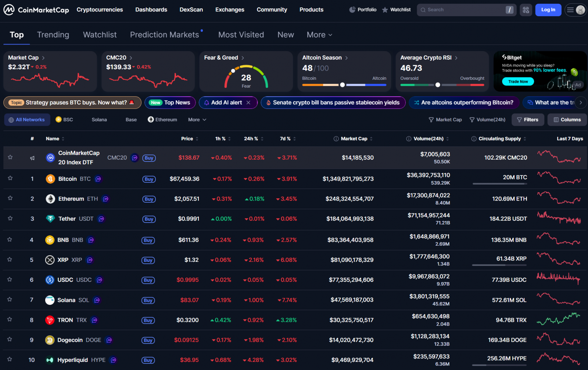The width and height of the screenshot is (588, 370).
Task: Open the Filters funnel button
Action: (527, 120)
